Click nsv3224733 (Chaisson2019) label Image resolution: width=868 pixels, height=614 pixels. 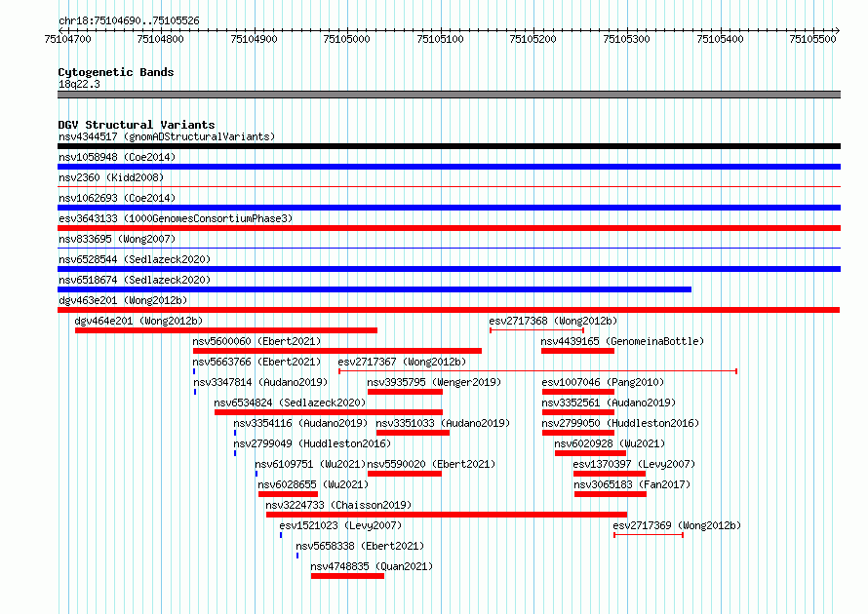pyautogui.click(x=338, y=505)
